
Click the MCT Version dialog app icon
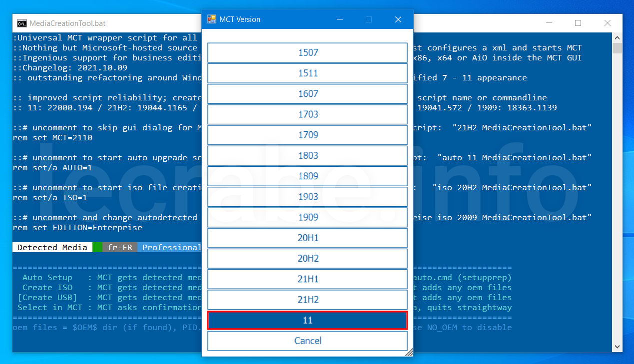click(x=212, y=19)
